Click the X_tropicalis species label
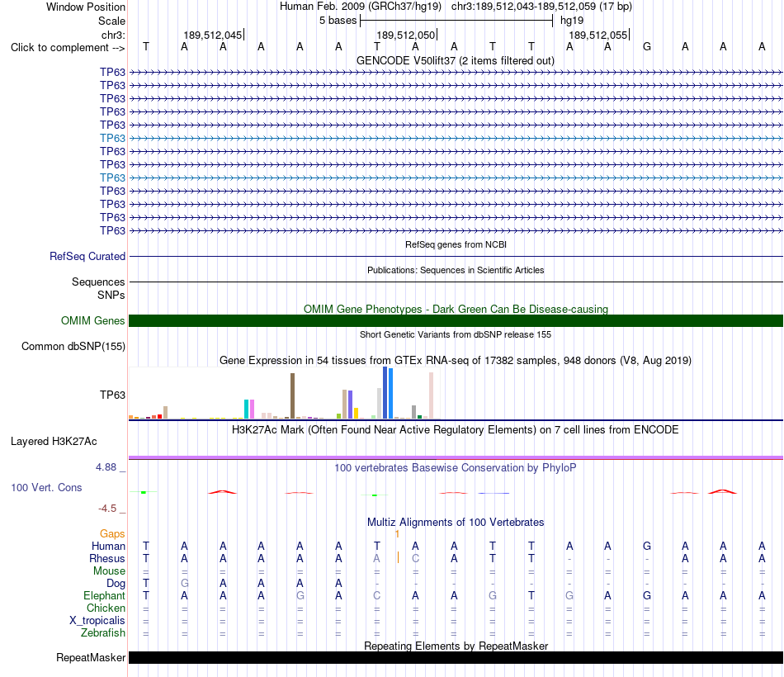This screenshot has width=784, height=677. click(97, 621)
